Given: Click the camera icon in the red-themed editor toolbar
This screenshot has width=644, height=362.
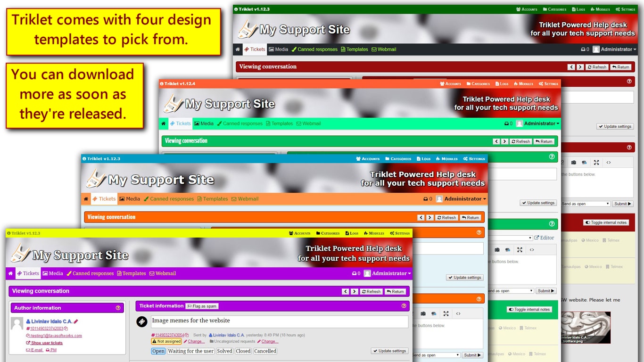Looking at the screenshot, I should pyautogui.click(x=573, y=162).
